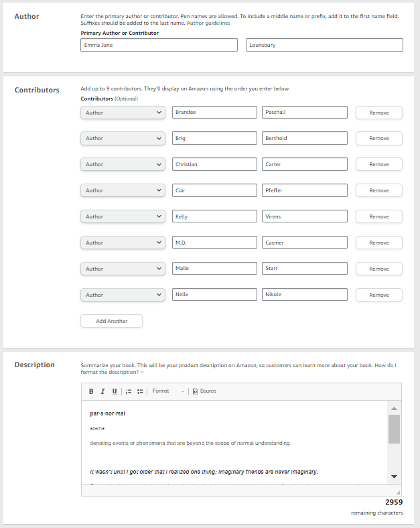Insert numbered list in description
Image resolution: width=420 pixels, height=528 pixels.
(x=129, y=391)
